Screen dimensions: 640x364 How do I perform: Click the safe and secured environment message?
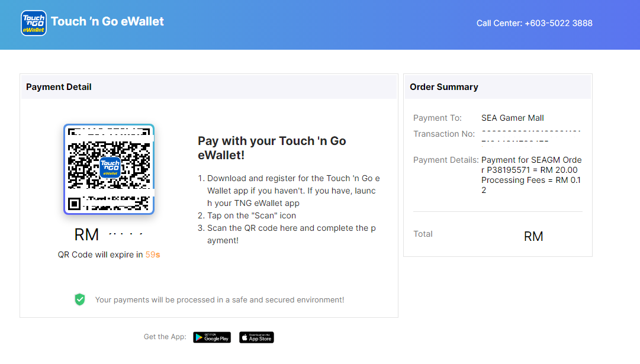point(220,300)
